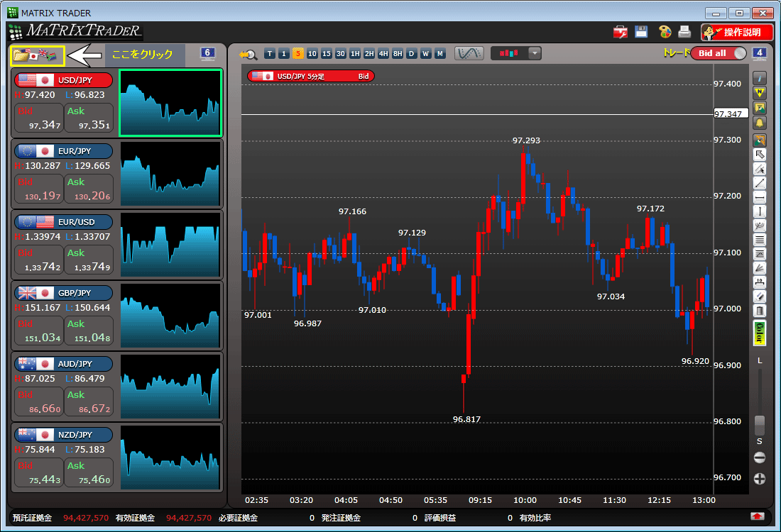781x532 pixels.
Task: Switch chart to weekly W timeframe
Action: [426, 54]
